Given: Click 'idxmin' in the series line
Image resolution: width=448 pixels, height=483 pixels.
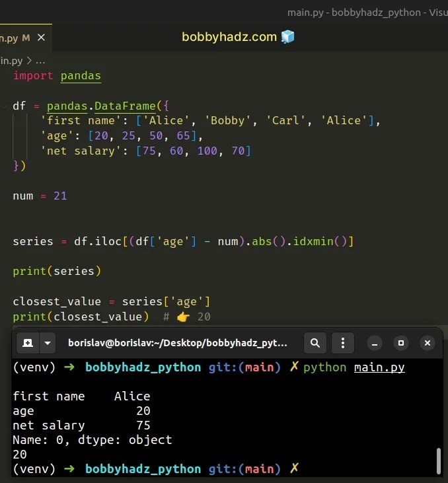Looking at the screenshot, I should (x=313, y=241).
